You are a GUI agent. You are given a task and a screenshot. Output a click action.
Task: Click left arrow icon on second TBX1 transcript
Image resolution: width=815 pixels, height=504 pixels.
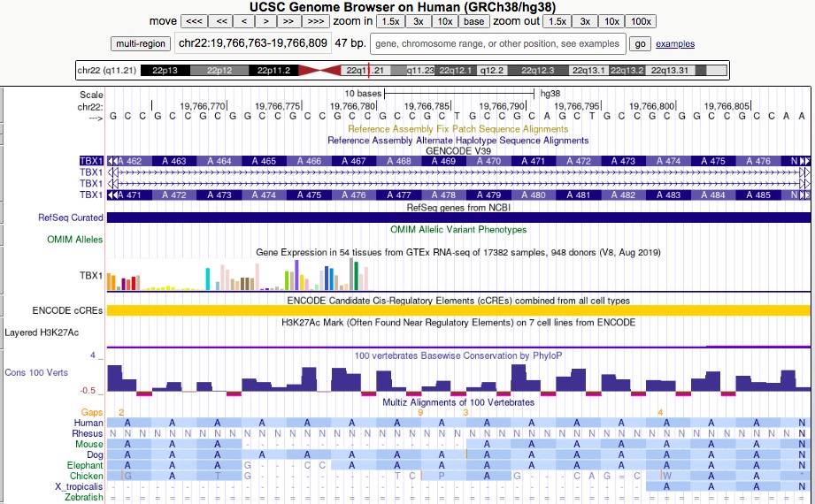[111, 172]
